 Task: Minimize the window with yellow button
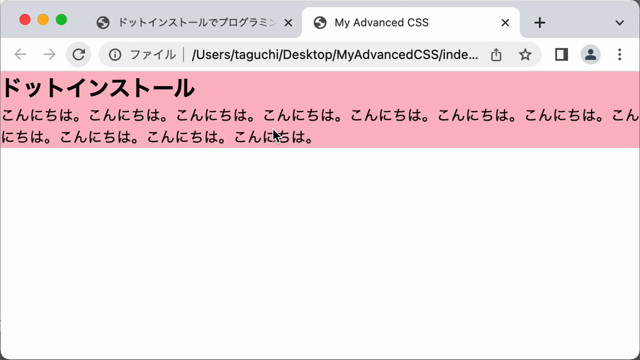coord(43,20)
